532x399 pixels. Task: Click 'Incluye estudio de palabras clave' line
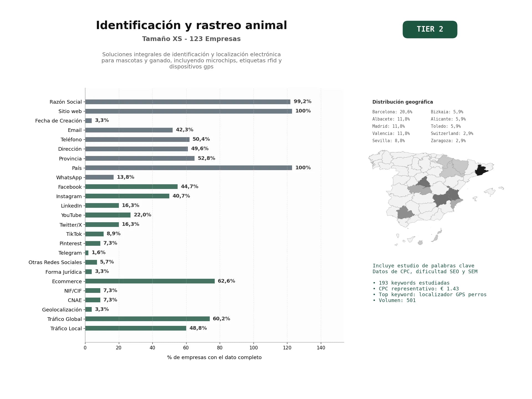[x=423, y=266]
